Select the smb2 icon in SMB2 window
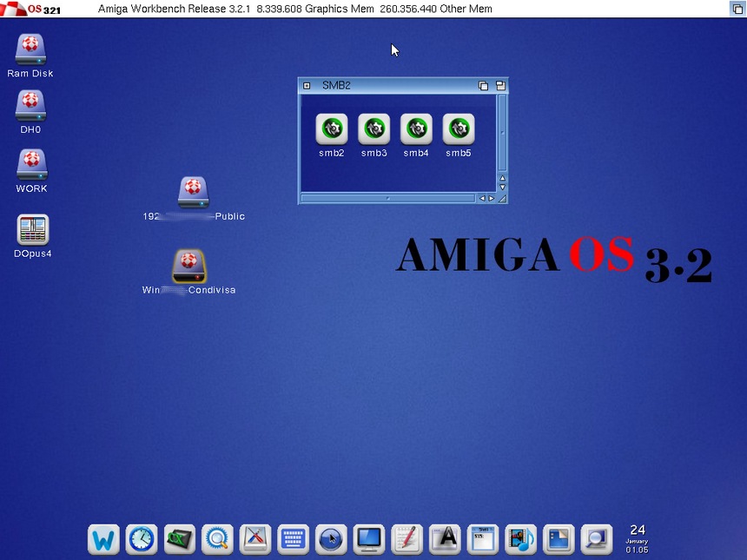This screenshot has width=747, height=560. (331, 129)
